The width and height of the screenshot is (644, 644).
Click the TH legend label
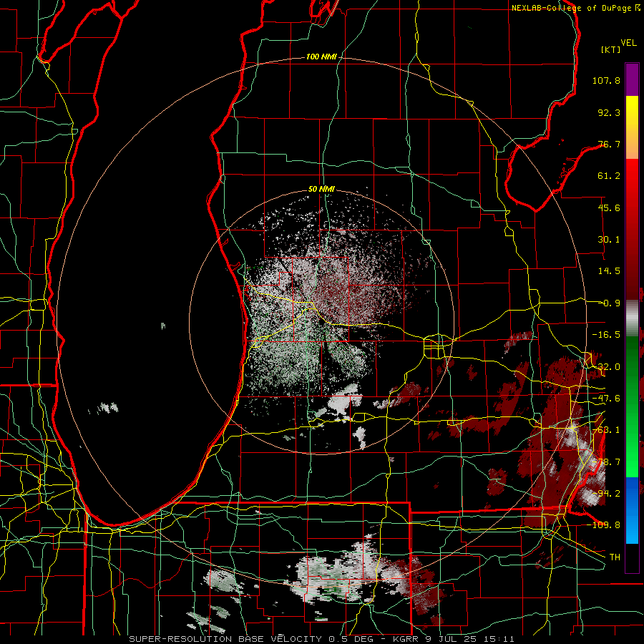click(615, 557)
